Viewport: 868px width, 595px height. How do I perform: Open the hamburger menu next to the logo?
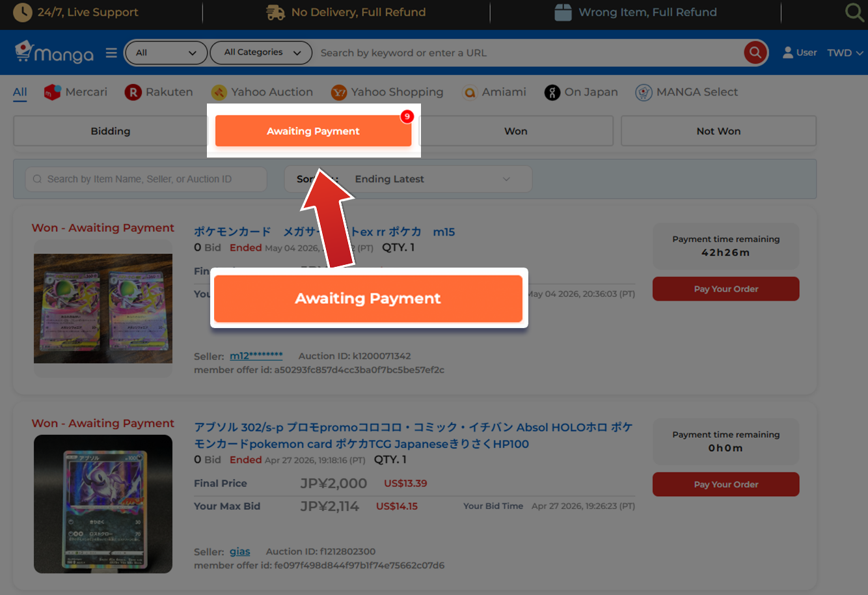111,53
